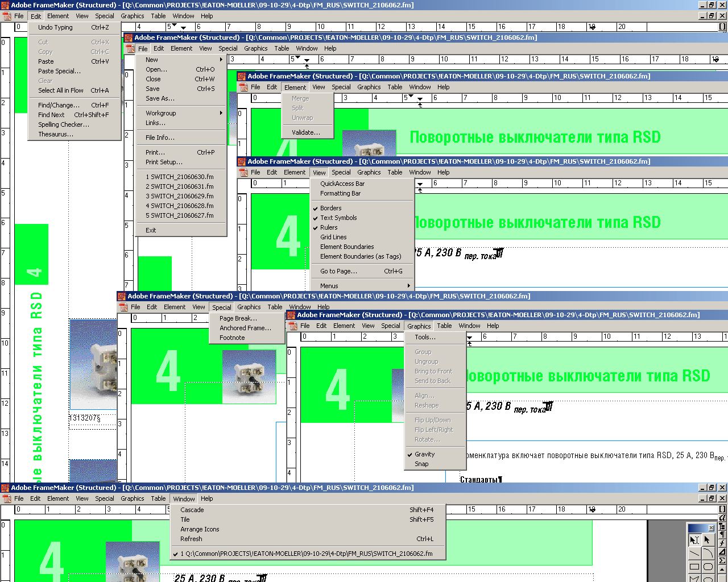Click document icon beside opened File menu
This screenshot has width=728, height=582.
(x=130, y=48)
